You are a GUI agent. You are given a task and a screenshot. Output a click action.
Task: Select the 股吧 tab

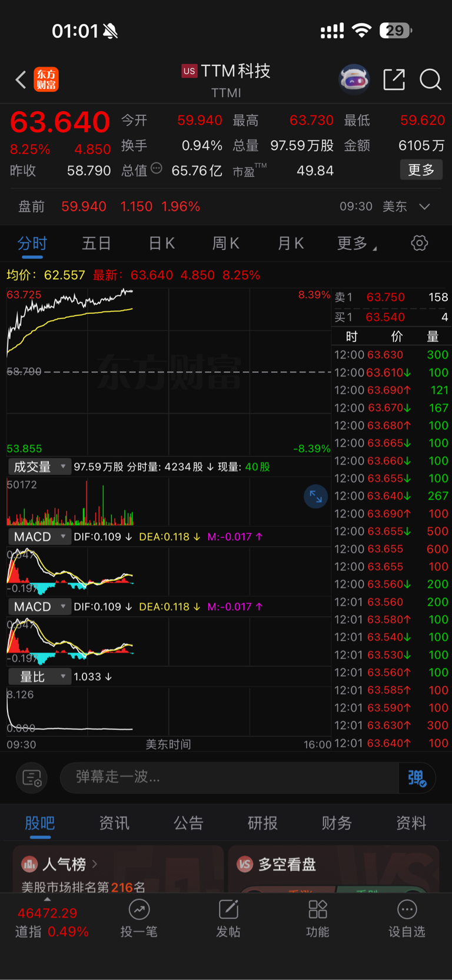coord(40,823)
